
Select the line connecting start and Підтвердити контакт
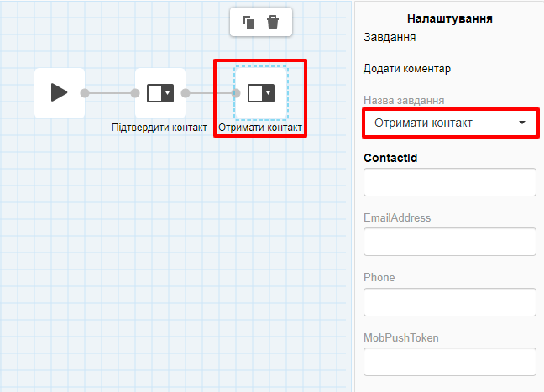tap(110, 93)
